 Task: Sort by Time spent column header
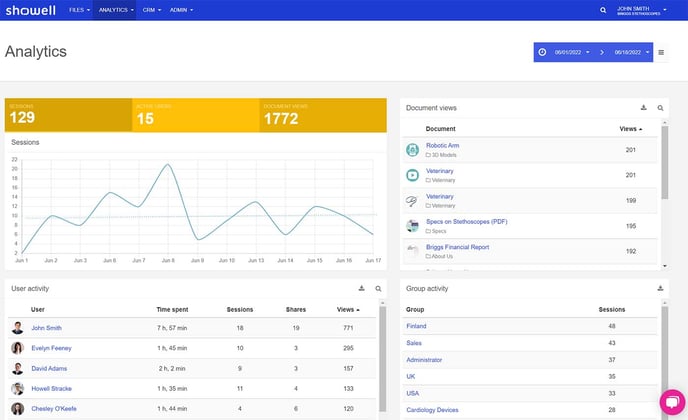(172, 309)
